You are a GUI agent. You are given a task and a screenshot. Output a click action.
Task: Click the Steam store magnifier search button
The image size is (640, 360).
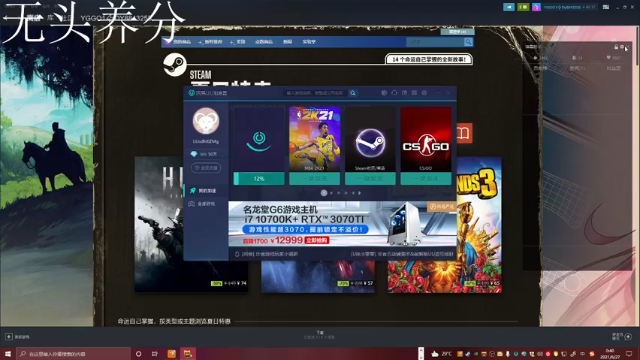coord(468,42)
